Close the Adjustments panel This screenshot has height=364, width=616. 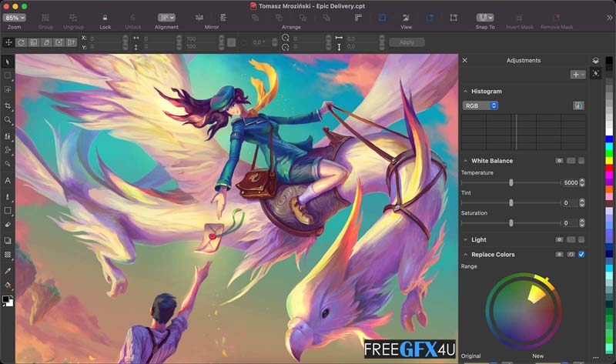tap(465, 60)
